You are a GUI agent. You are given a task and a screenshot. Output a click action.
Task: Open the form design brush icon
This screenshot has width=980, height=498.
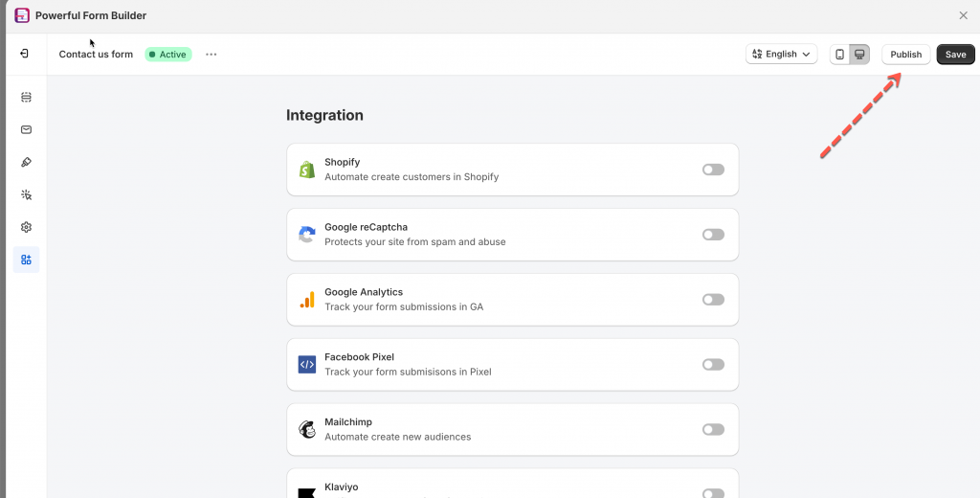[x=26, y=162]
